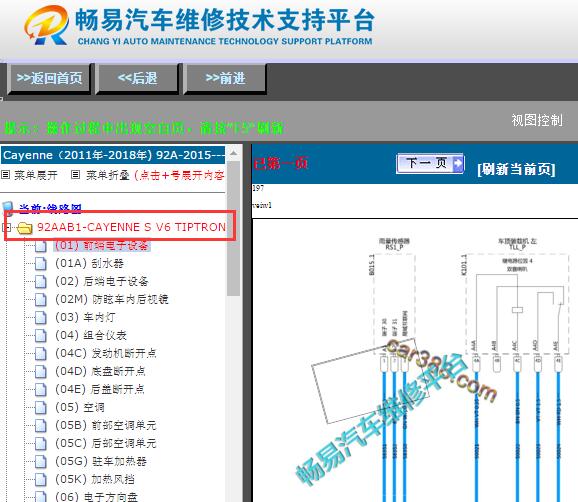Click the arrow icon on 下一页 button
The image size is (578, 502).
coord(457,163)
